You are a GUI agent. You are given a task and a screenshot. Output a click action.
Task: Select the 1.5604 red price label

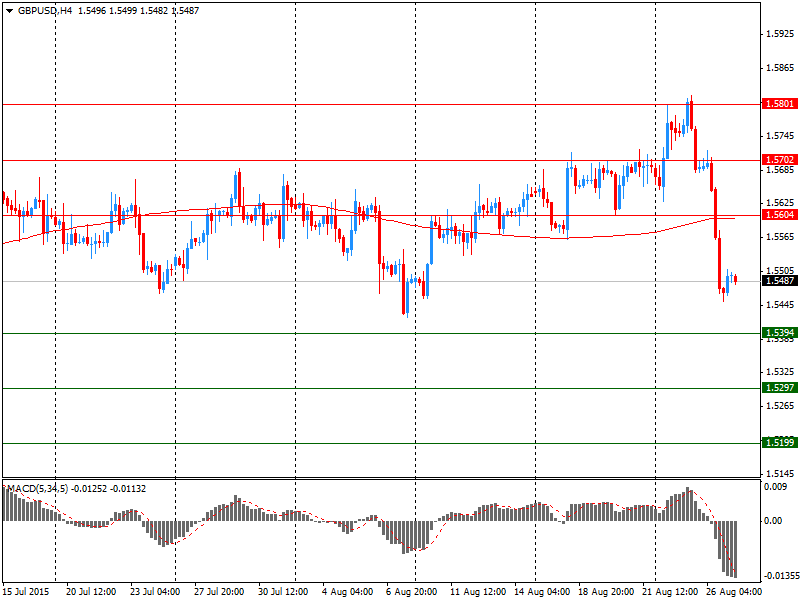click(x=779, y=215)
